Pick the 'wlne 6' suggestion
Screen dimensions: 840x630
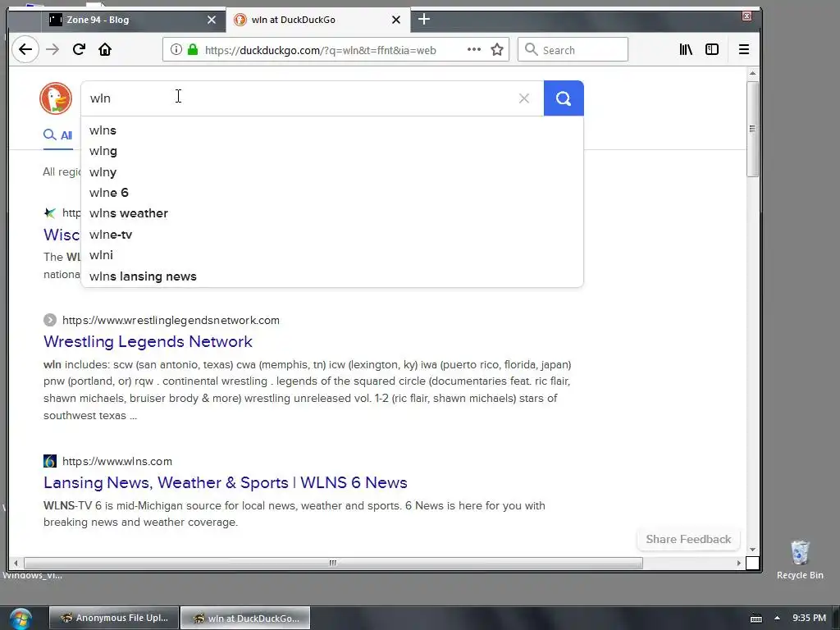point(332,193)
